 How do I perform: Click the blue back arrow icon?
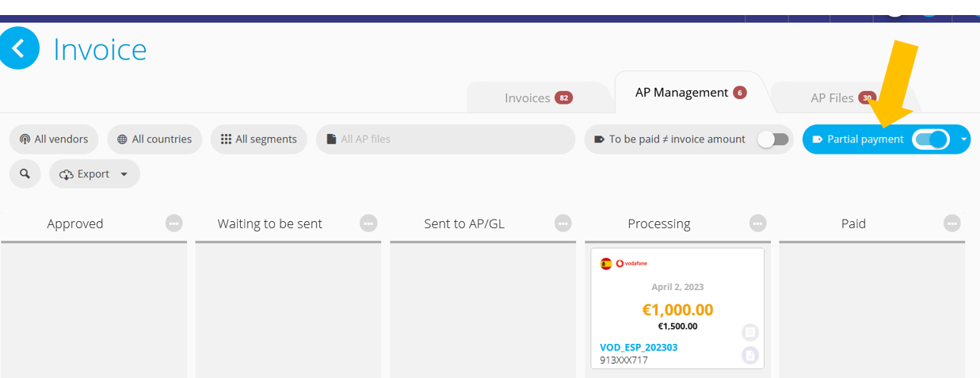click(x=18, y=48)
